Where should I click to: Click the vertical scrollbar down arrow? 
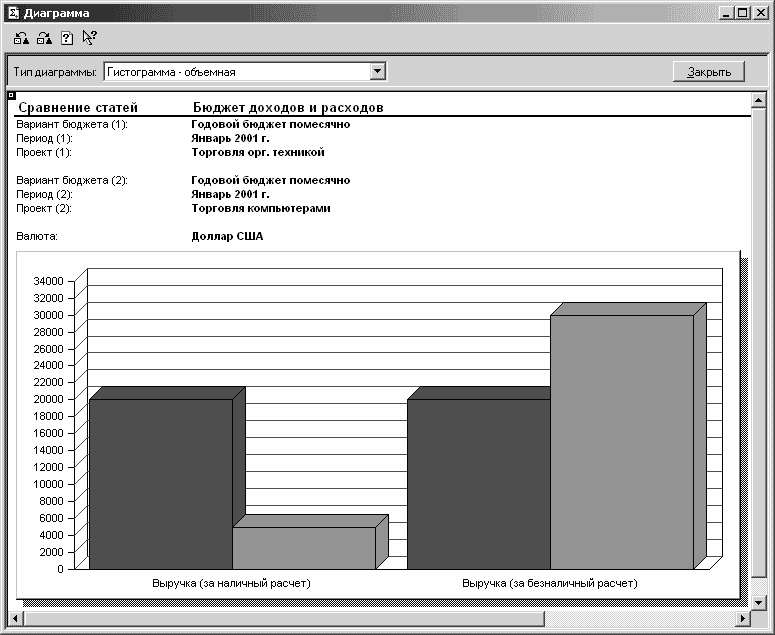pyautogui.click(x=758, y=602)
